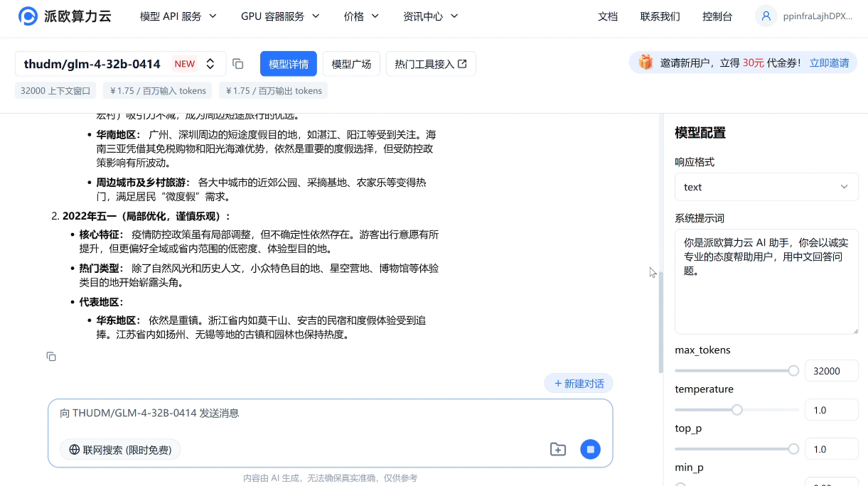The image size is (868, 486).
Task: Switch to the 模型广场 tab
Action: tap(351, 64)
